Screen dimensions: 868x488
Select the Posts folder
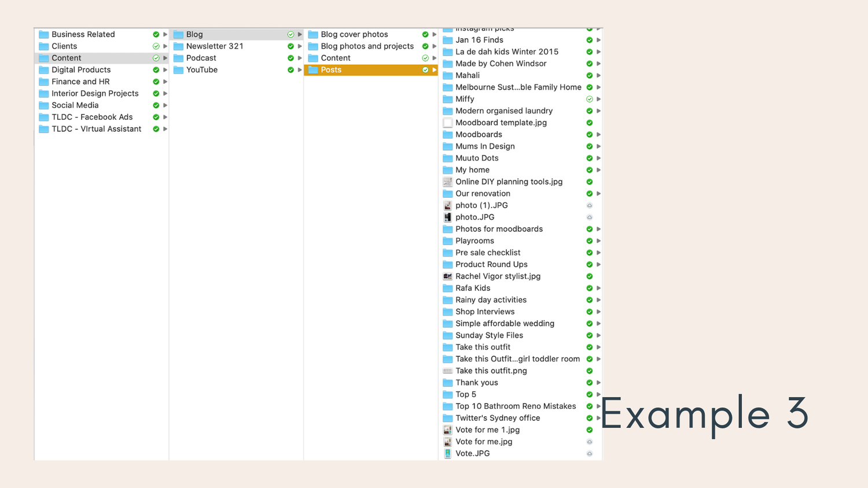coord(331,69)
